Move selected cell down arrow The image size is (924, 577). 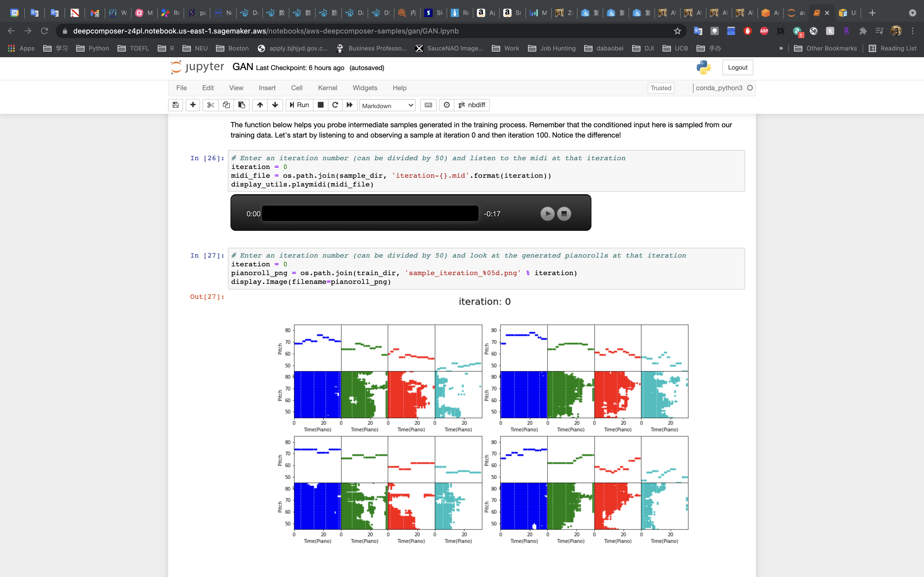(x=275, y=105)
